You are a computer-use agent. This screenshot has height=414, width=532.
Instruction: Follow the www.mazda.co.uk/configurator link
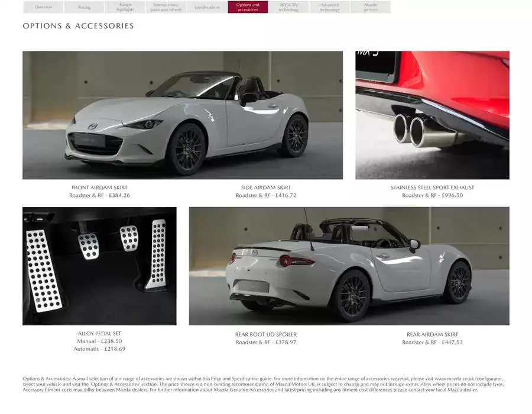point(468,379)
